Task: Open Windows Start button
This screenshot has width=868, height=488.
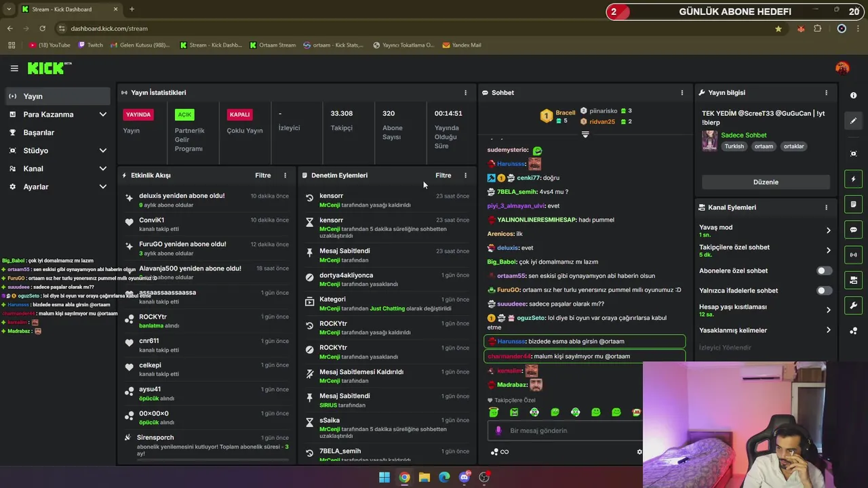Action: (x=384, y=477)
